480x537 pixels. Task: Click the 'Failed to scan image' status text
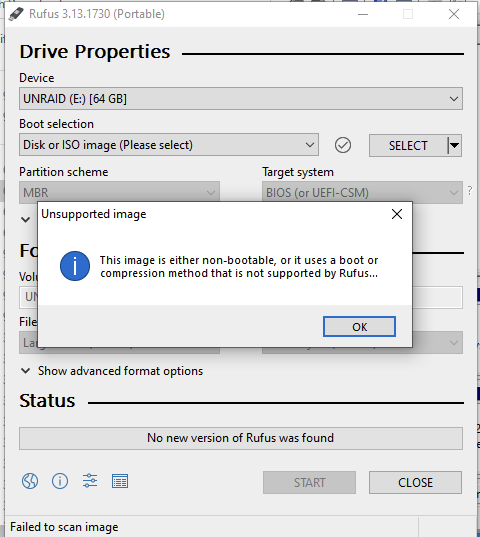[64, 527]
